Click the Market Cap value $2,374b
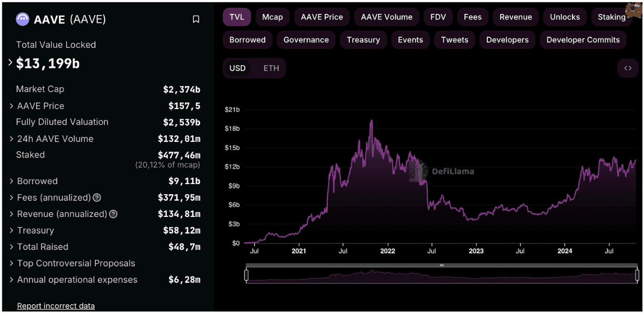Viewport: 644px width, 317px height. point(182,90)
